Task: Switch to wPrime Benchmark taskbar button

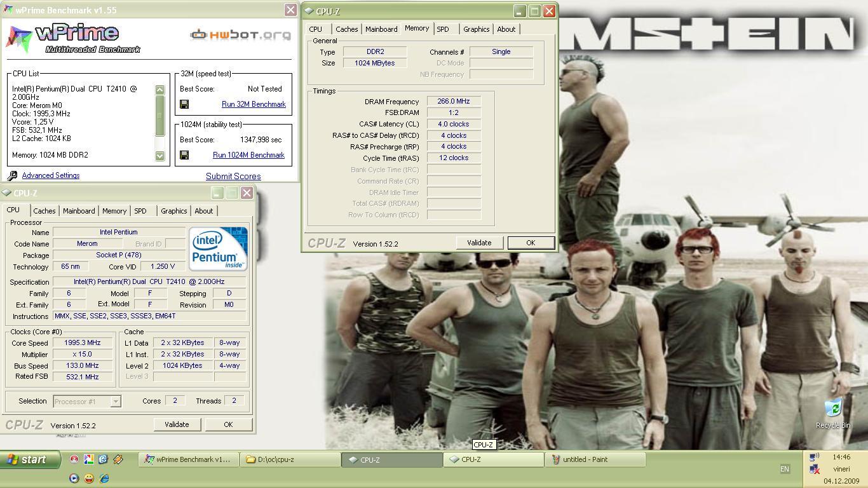Action: (189, 459)
